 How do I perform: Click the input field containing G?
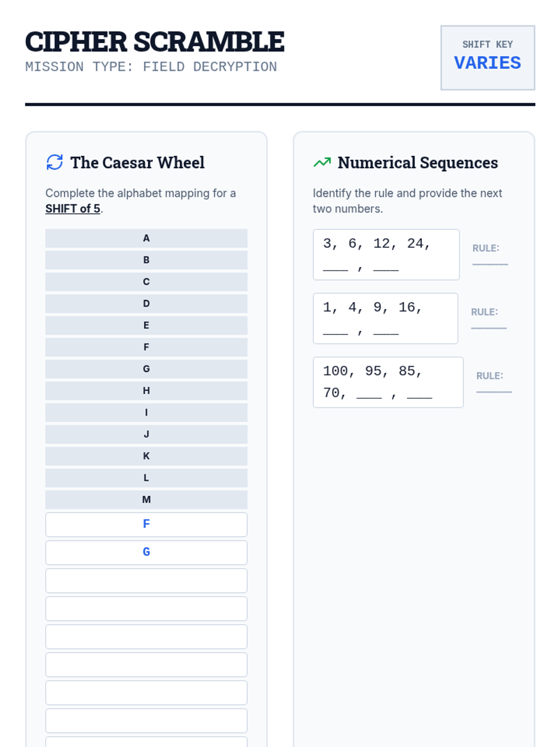tap(146, 552)
